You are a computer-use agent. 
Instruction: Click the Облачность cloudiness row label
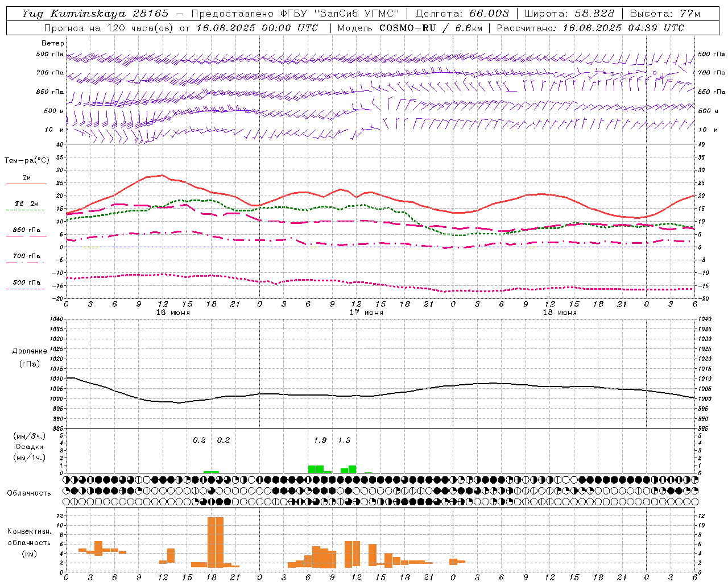coord(29,493)
